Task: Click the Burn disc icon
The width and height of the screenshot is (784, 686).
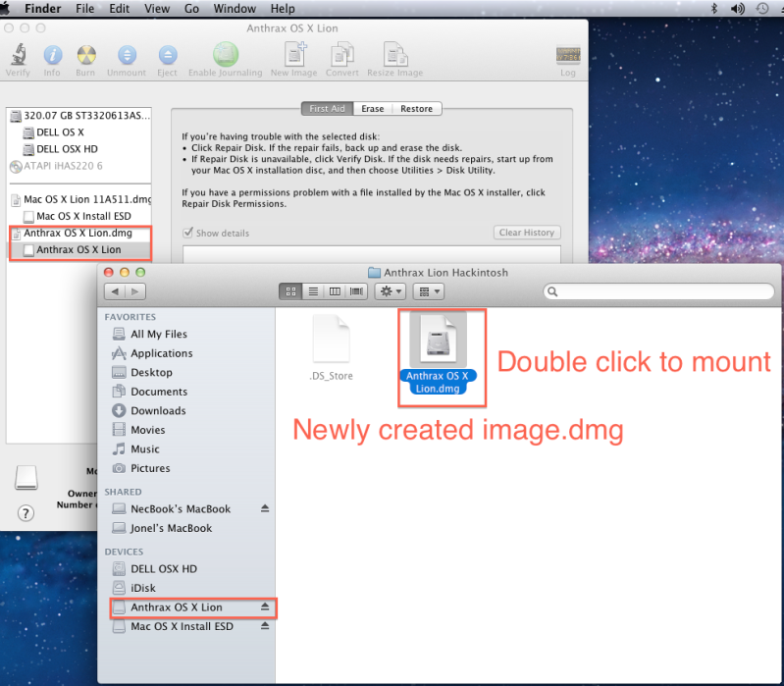Action: [86, 55]
